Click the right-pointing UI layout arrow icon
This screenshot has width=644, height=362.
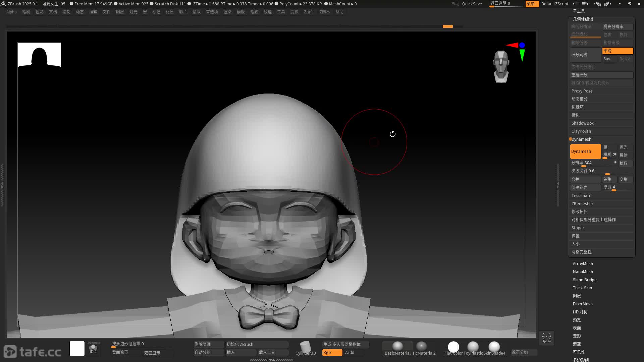click(x=585, y=4)
